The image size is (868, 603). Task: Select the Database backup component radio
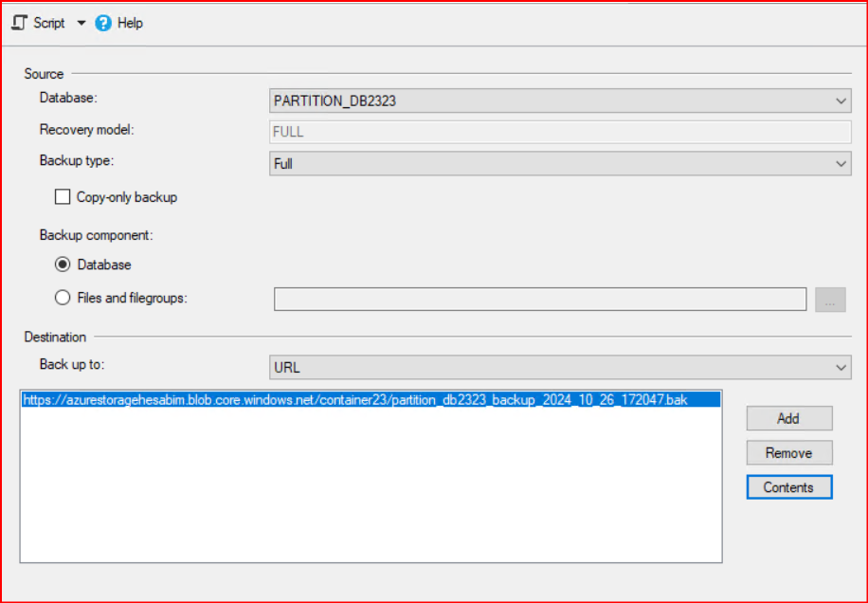63,265
